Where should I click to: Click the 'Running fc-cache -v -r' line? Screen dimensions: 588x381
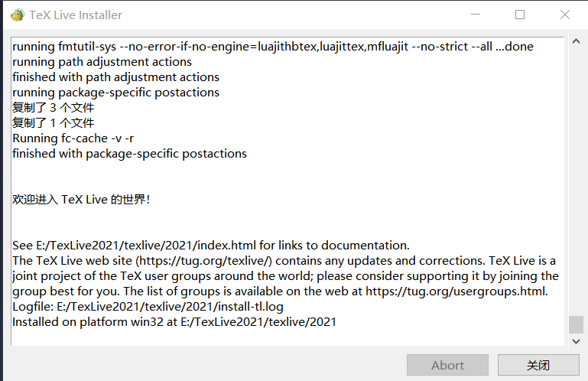pyautogui.click(x=73, y=138)
